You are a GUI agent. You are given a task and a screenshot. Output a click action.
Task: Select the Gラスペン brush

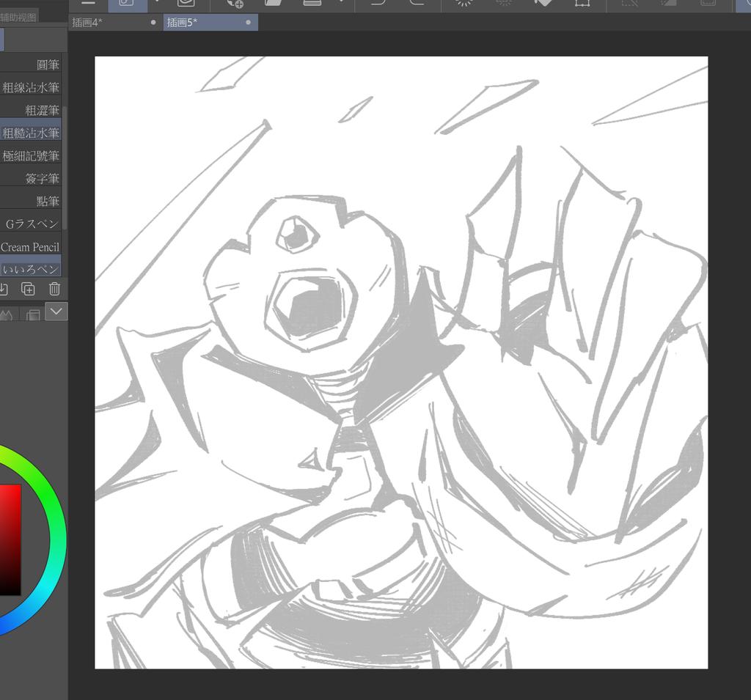coord(31,224)
